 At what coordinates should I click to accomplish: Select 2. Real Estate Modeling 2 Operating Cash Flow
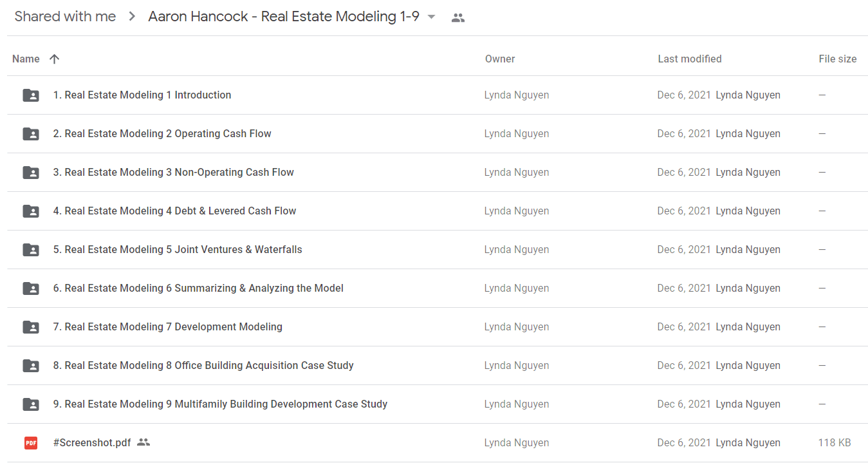(x=162, y=133)
